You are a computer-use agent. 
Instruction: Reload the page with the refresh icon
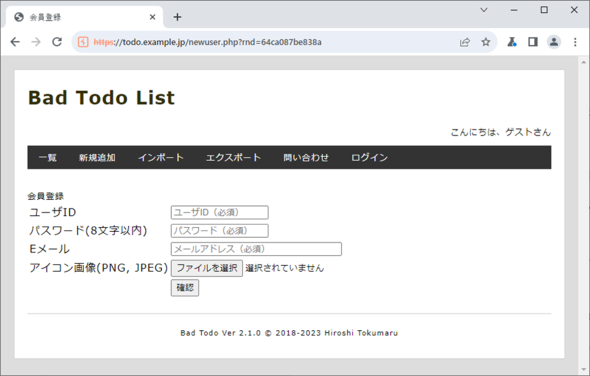57,42
